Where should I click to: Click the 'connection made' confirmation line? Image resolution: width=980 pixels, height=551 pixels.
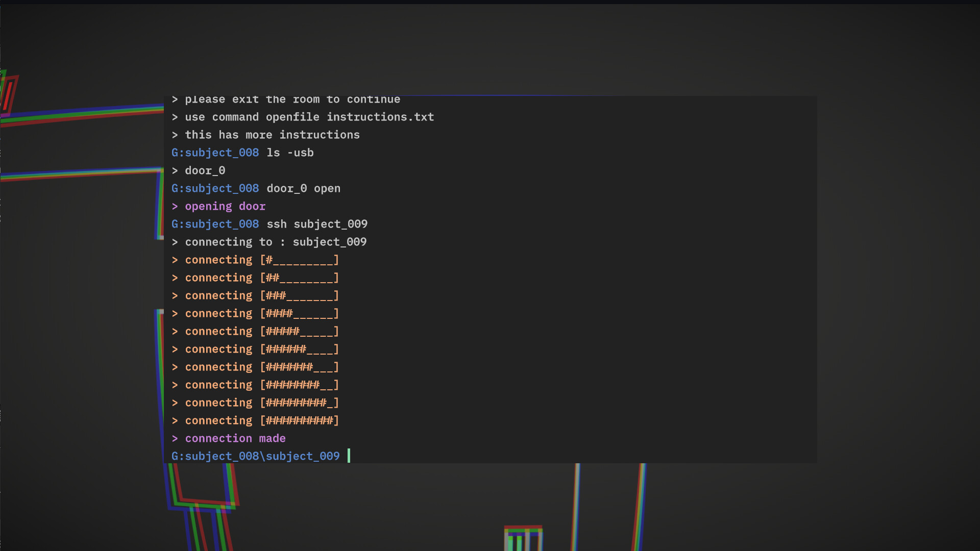235,438
